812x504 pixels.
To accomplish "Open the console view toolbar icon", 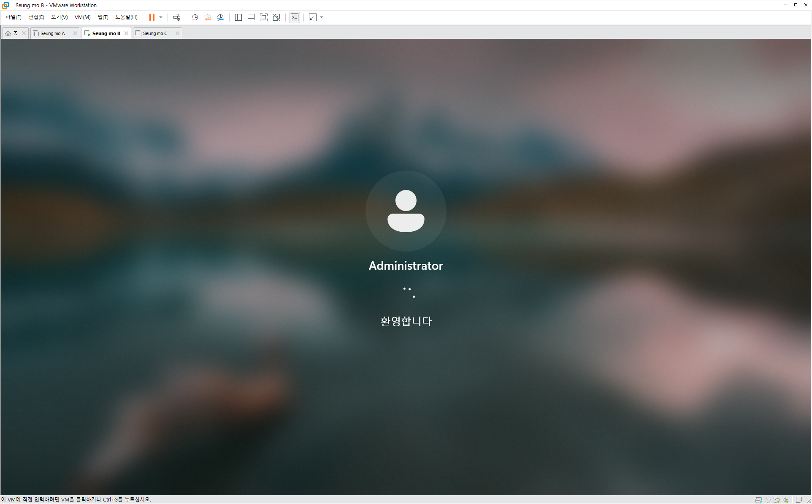I will pos(295,17).
